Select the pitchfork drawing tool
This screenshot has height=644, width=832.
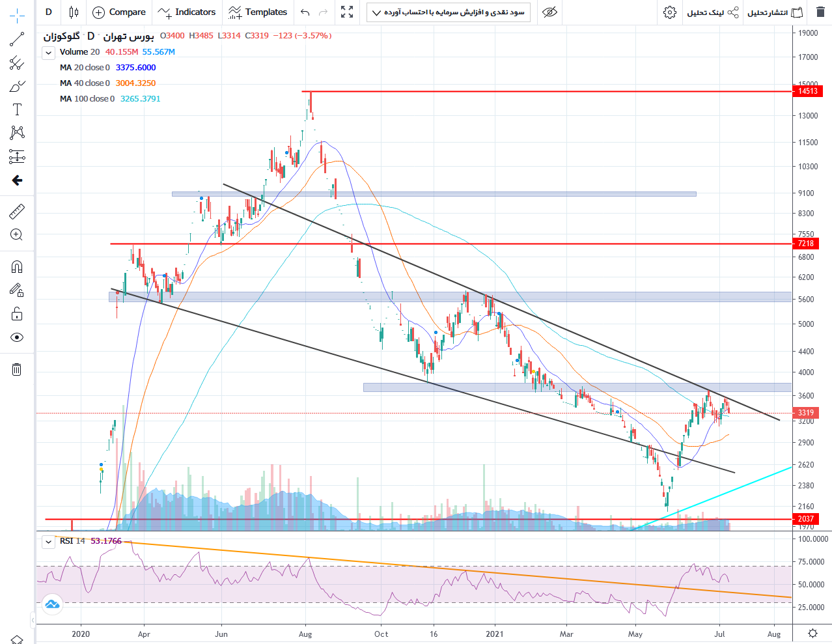[17, 63]
